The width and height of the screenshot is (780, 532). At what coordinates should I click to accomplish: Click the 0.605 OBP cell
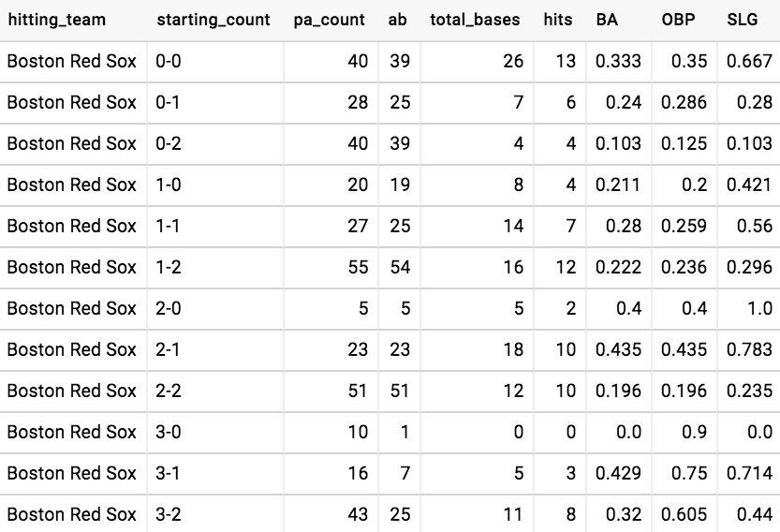[684, 514]
